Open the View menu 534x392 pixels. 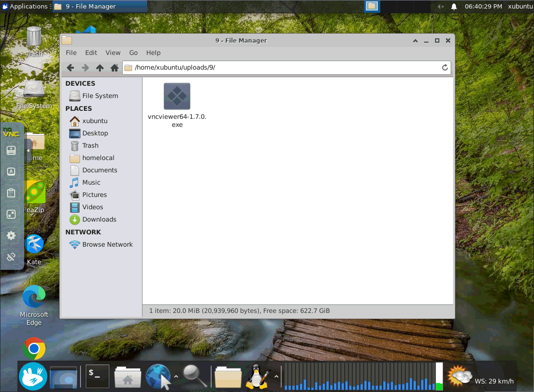coord(113,53)
